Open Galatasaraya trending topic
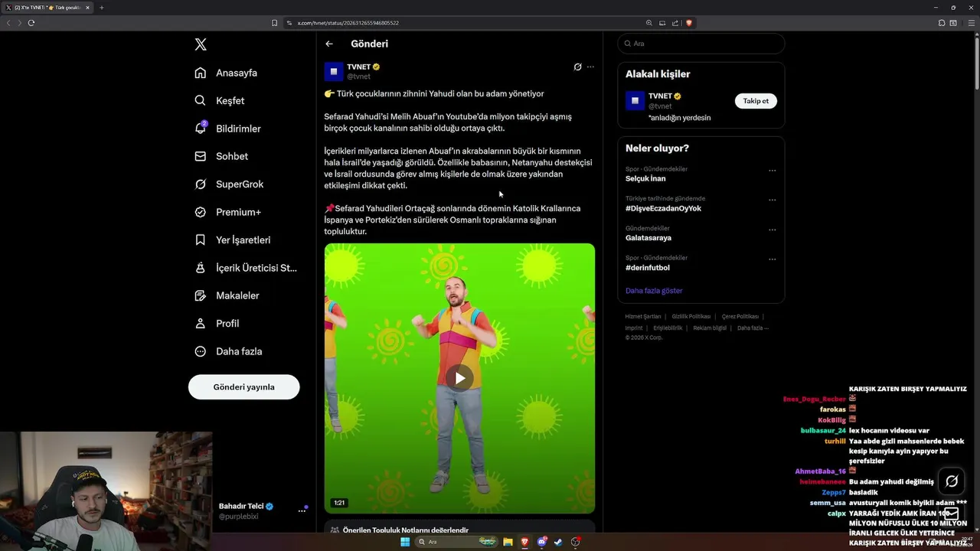The image size is (980, 551). tap(648, 238)
